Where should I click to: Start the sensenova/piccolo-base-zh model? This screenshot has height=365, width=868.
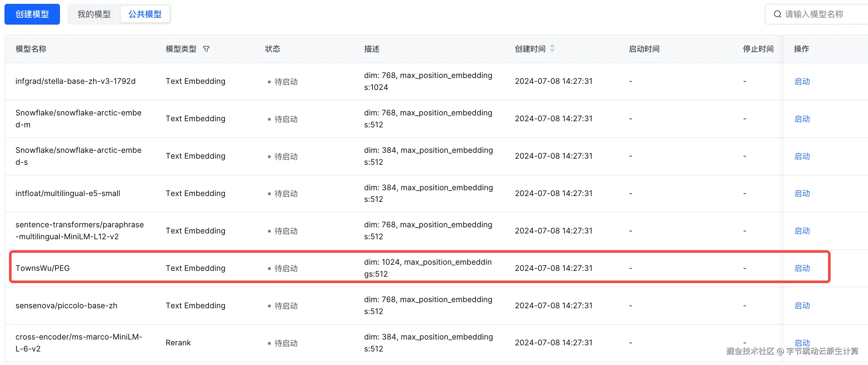point(802,306)
